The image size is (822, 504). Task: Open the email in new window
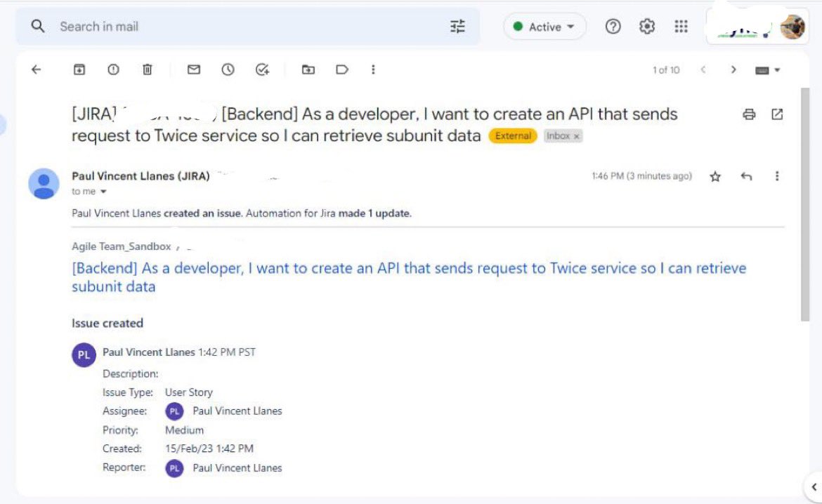click(x=777, y=114)
